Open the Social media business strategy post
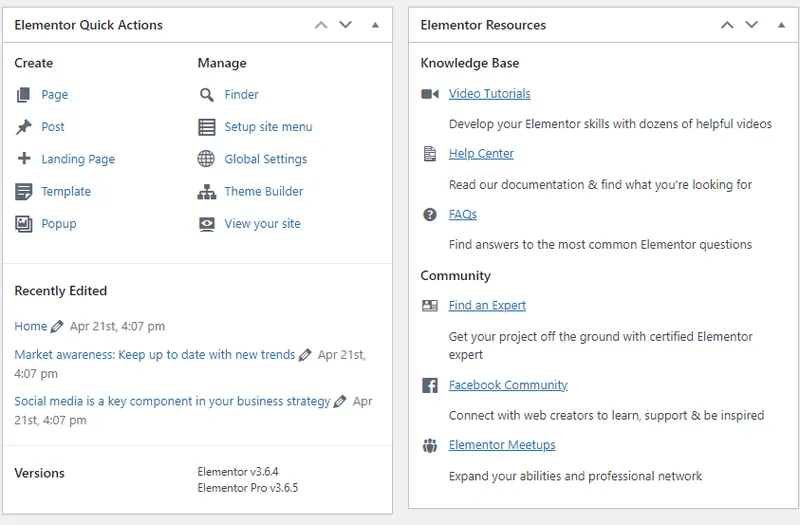This screenshot has height=525, width=800. (x=172, y=402)
